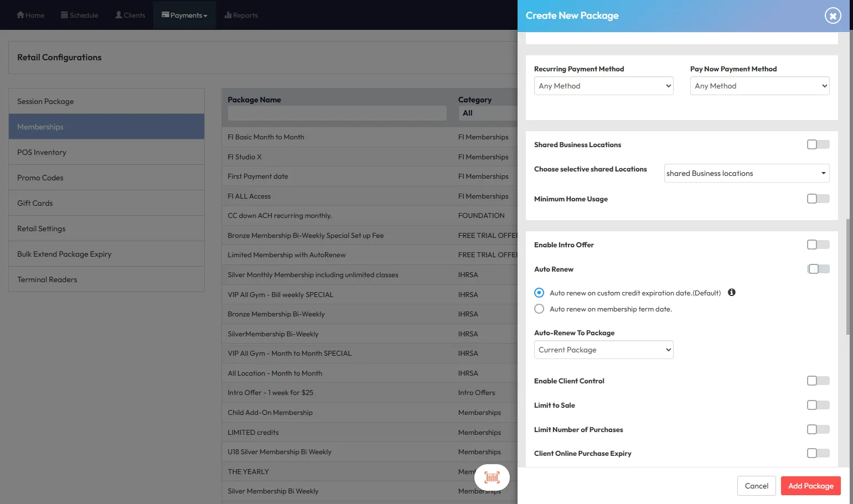Turn on the Auto Renew switch
Viewport: 853px width, 504px height.
point(818,269)
